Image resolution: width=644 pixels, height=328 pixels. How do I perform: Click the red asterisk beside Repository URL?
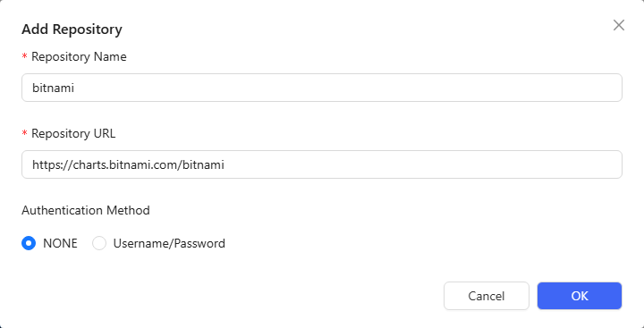(x=24, y=133)
